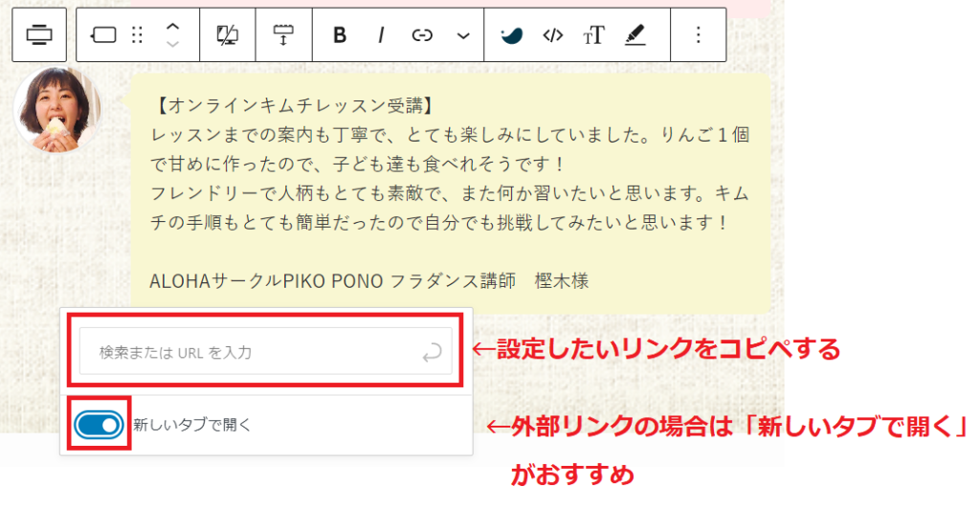Click the avatar photo of the woman eating
This screenshot has width=980, height=507.
click(57, 109)
